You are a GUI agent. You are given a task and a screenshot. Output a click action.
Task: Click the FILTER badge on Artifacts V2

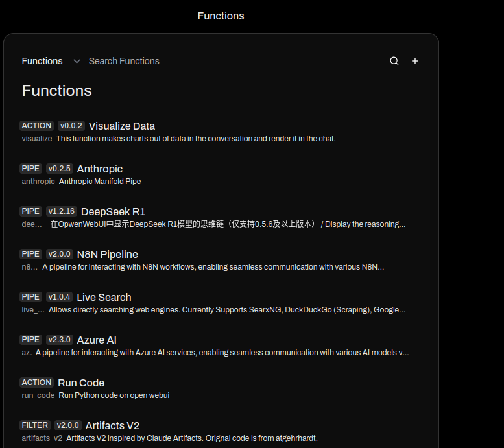[x=35, y=425]
